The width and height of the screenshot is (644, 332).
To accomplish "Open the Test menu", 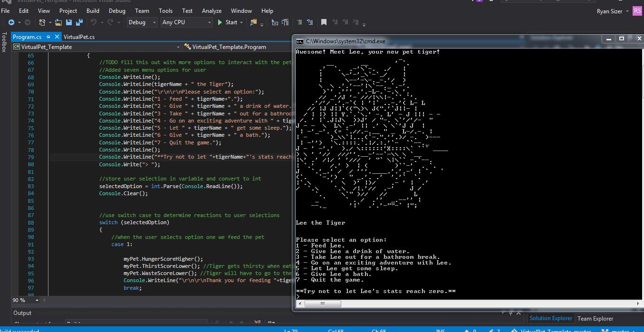I will 188,10.
